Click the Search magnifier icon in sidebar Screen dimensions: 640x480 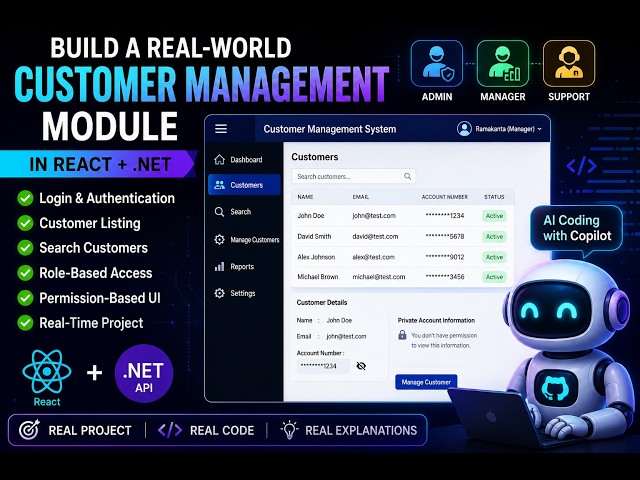tap(220, 212)
